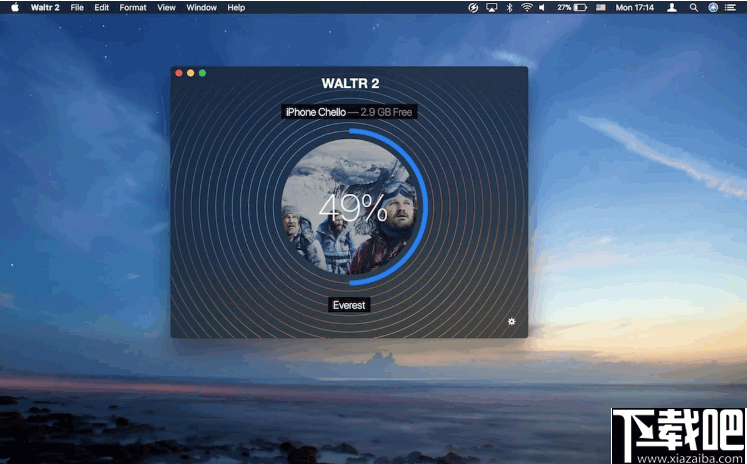Open Spotlight search magnifier
Screen dimensions: 747x464
point(694,7)
